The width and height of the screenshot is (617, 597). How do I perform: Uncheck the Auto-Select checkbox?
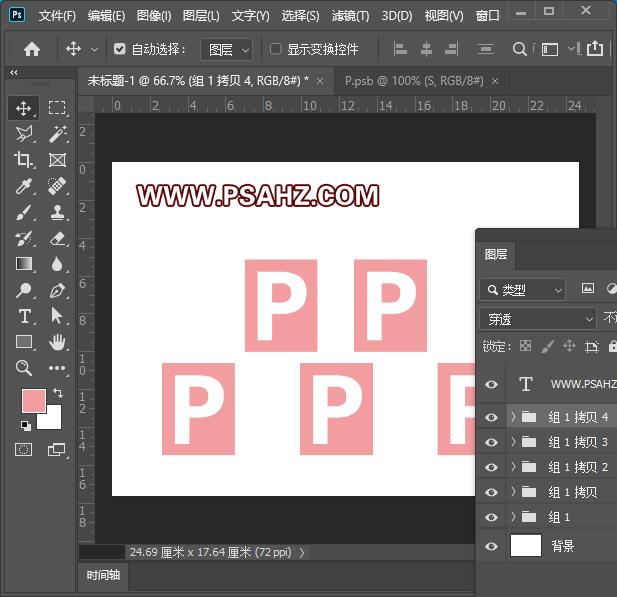(119, 49)
